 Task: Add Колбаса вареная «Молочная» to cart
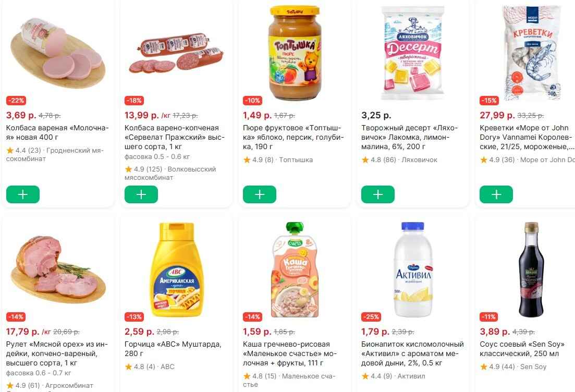click(23, 194)
